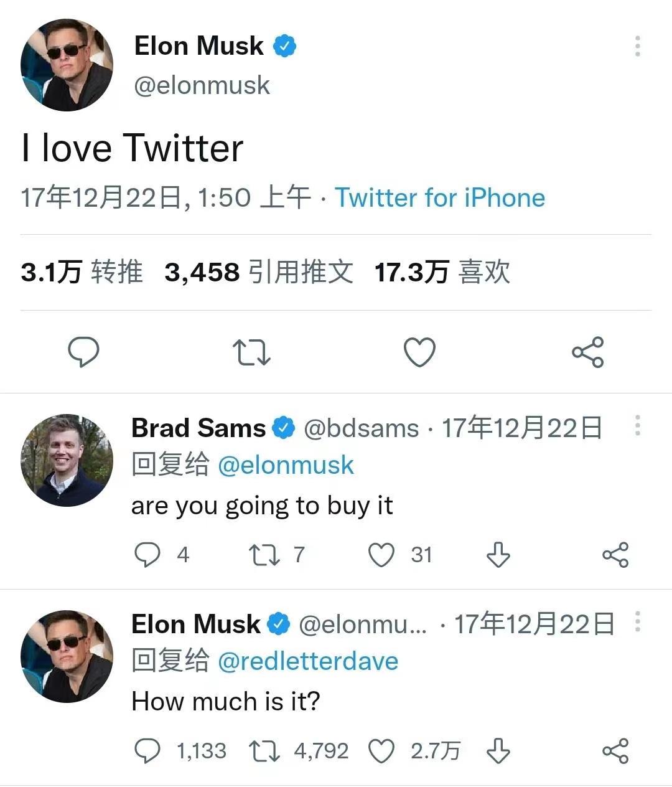672x787 pixels.
Task: Share the "I love Twitter" tweet
Action: (x=587, y=352)
